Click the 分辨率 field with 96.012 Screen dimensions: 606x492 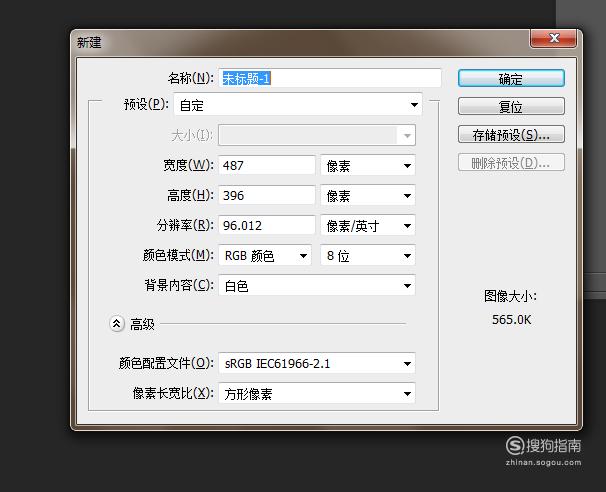click(x=267, y=225)
